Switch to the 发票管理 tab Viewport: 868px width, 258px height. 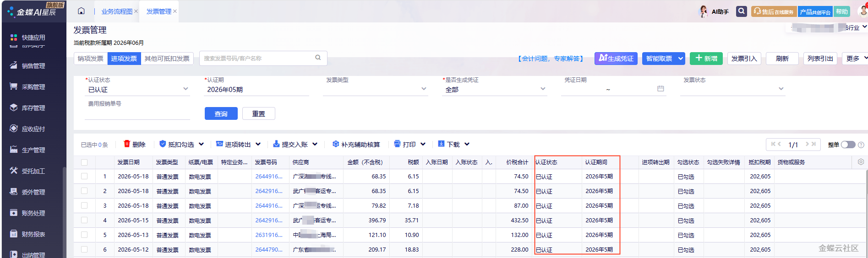[x=158, y=11]
